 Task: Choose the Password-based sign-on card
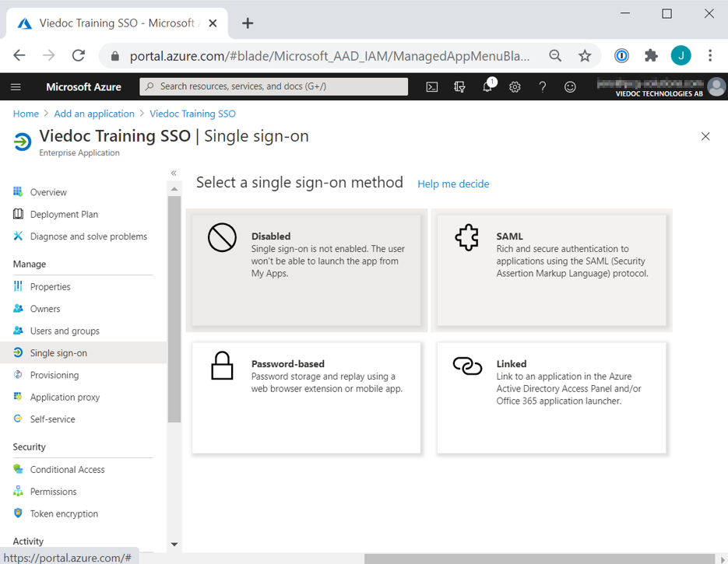tap(306, 398)
